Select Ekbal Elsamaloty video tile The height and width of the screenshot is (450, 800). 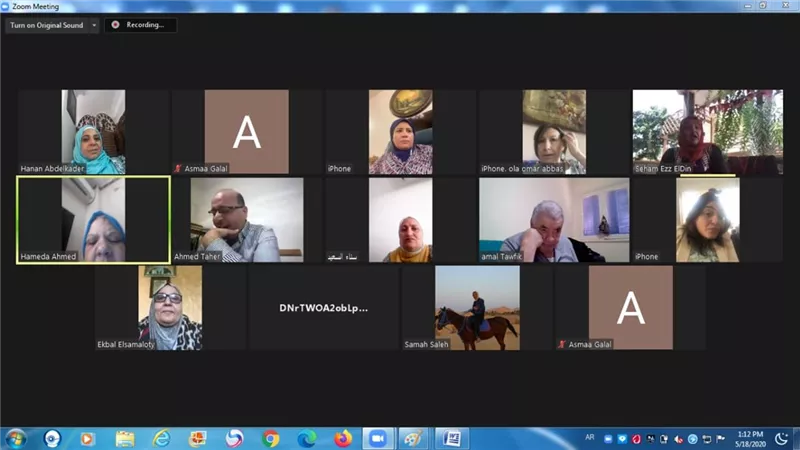click(x=170, y=308)
